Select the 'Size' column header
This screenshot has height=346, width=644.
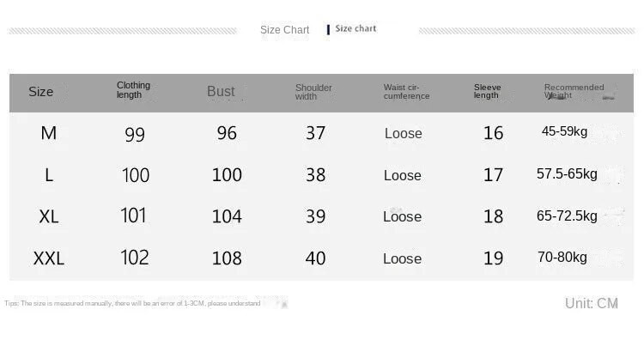coord(40,92)
